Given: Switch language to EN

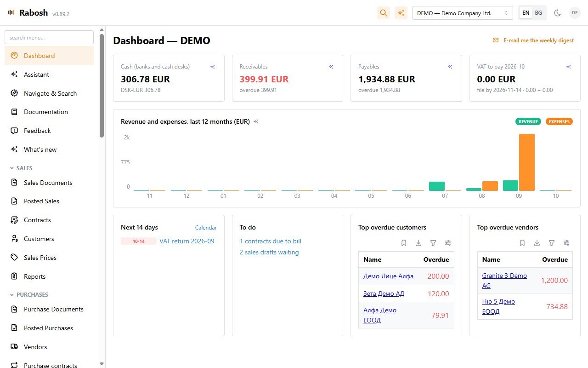Looking at the screenshot, I should [x=526, y=13].
